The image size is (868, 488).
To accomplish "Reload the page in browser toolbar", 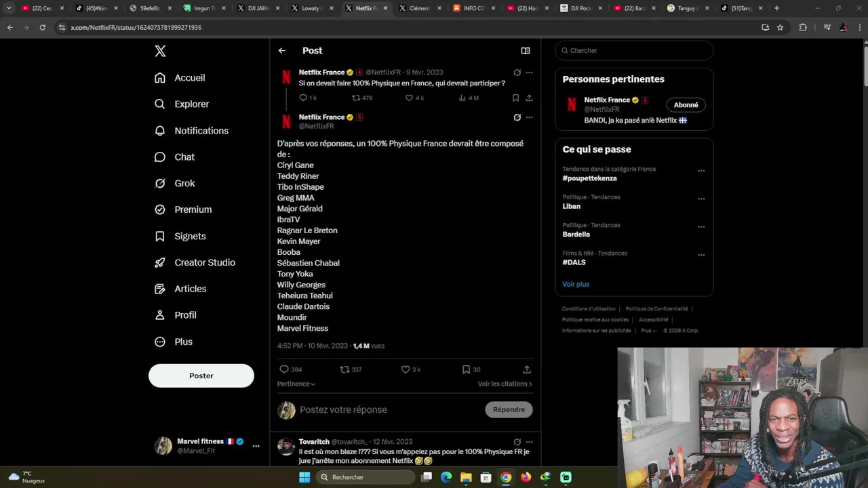I will (42, 27).
